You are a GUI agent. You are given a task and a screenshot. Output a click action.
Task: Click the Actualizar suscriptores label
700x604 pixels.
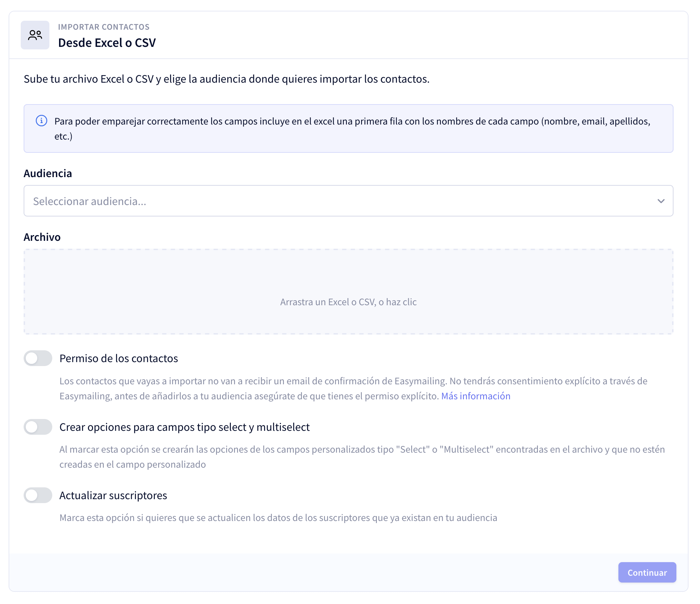pyautogui.click(x=113, y=495)
